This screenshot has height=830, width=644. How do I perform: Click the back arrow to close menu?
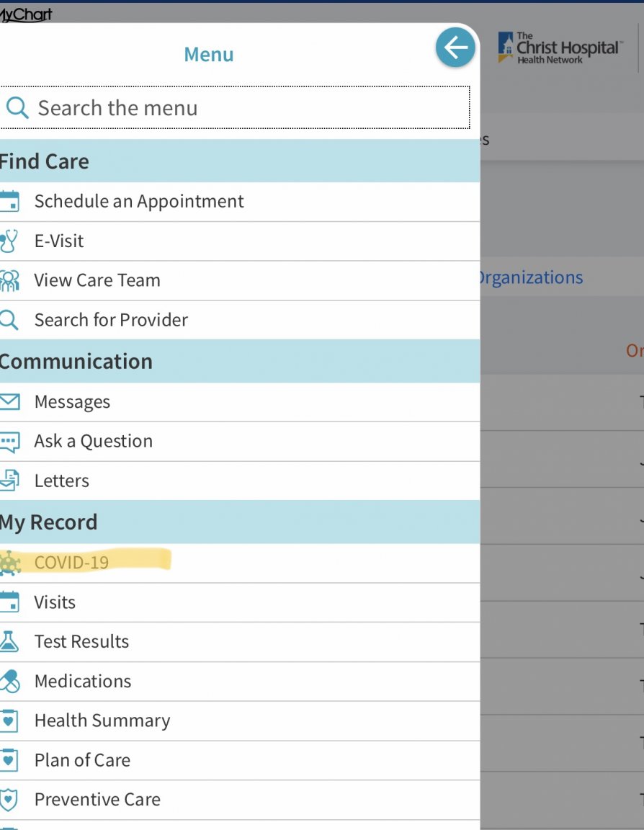point(455,48)
